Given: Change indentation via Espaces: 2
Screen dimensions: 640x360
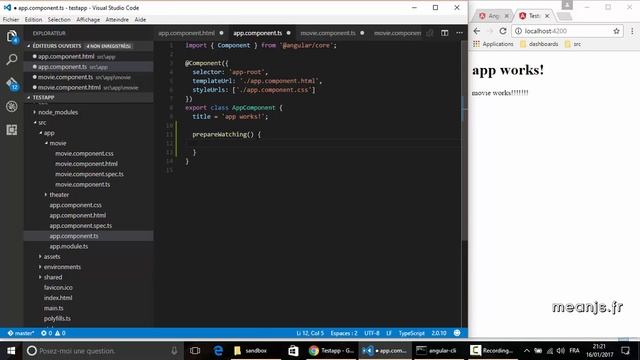Looking at the screenshot, I should (x=344, y=333).
